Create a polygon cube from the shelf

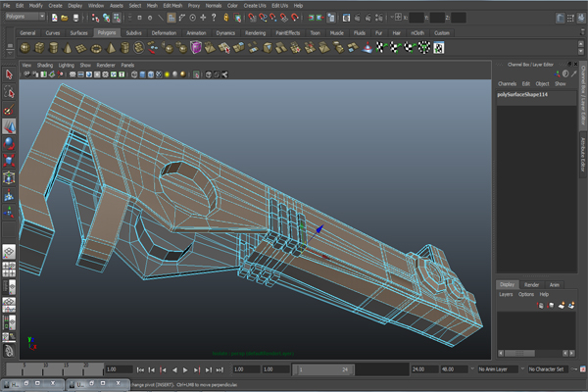pos(39,48)
